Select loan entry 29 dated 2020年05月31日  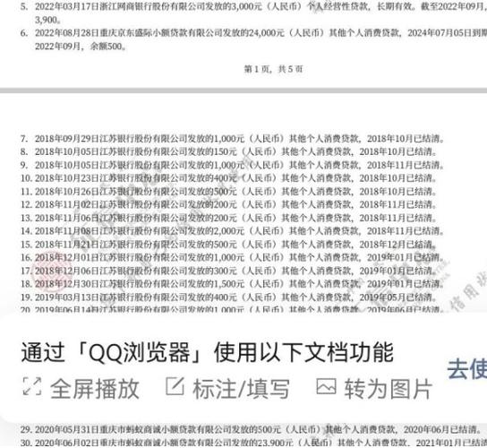point(251,430)
